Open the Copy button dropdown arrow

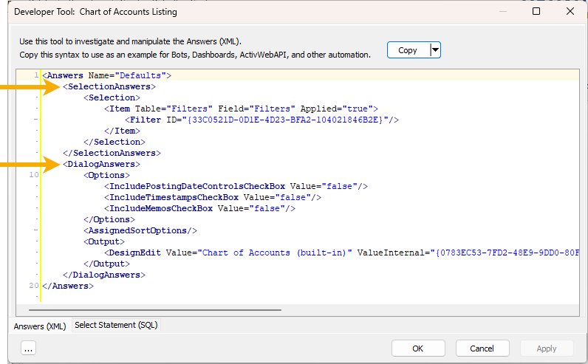click(x=435, y=50)
